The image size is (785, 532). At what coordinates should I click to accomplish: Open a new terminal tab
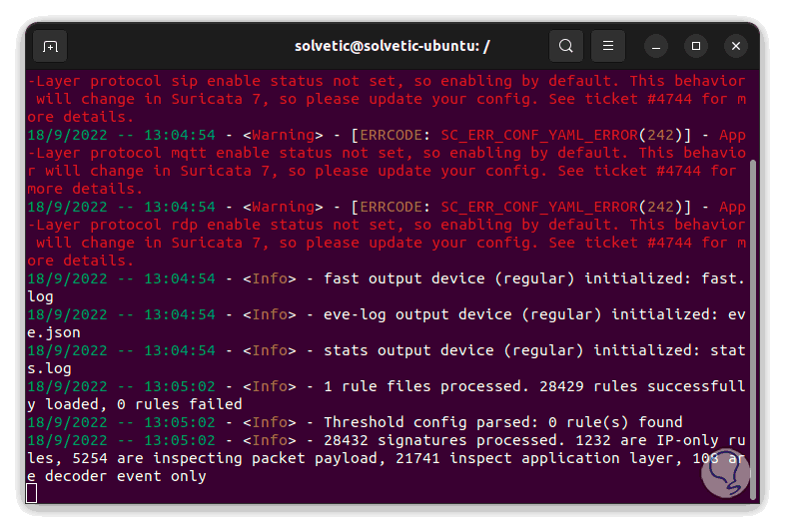(x=50, y=46)
